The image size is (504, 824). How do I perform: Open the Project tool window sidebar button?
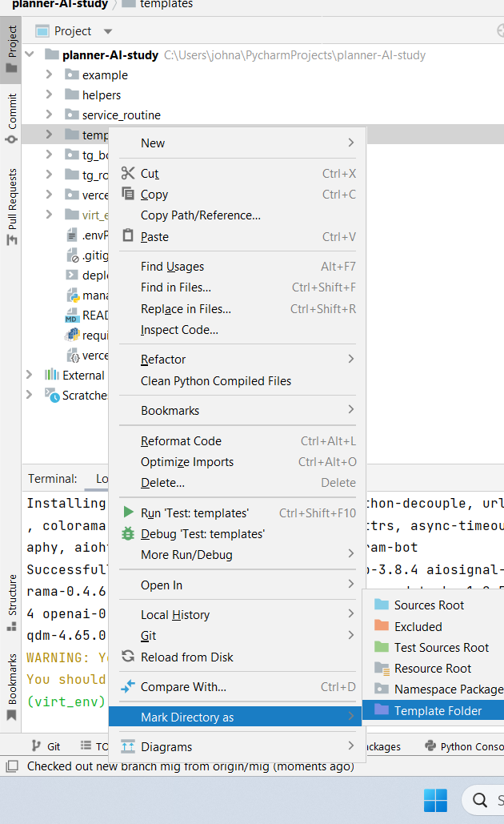coord(11,50)
